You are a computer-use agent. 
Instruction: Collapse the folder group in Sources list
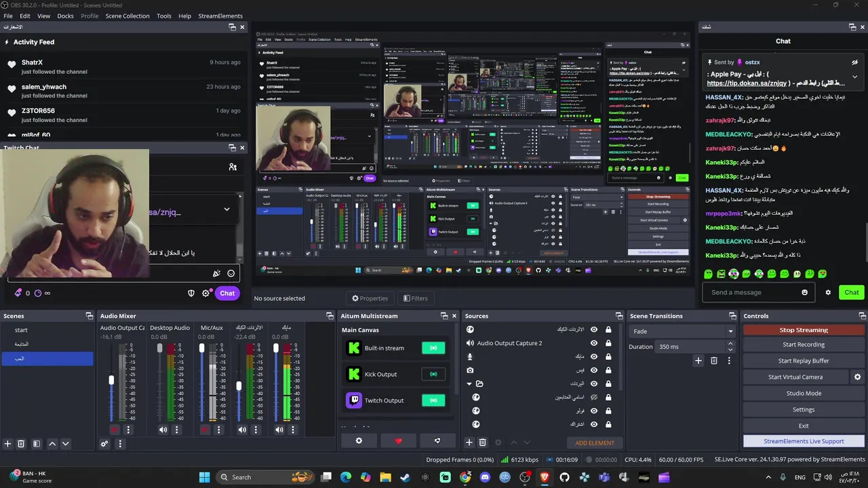[469, 384]
